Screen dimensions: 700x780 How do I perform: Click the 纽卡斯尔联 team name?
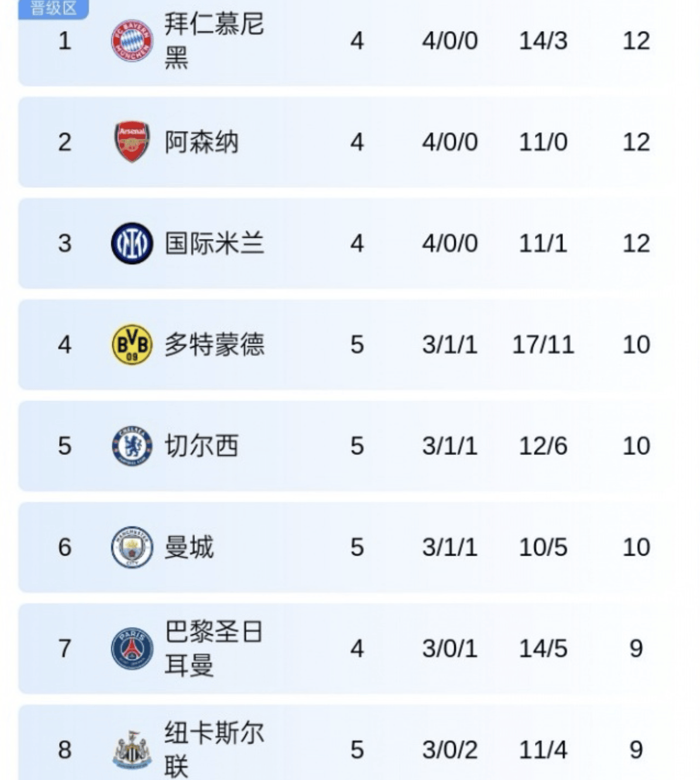coord(214,750)
